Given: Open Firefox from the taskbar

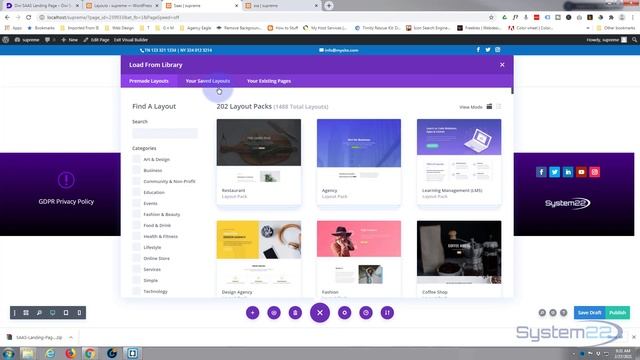Looking at the screenshot, I should tap(71, 353).
